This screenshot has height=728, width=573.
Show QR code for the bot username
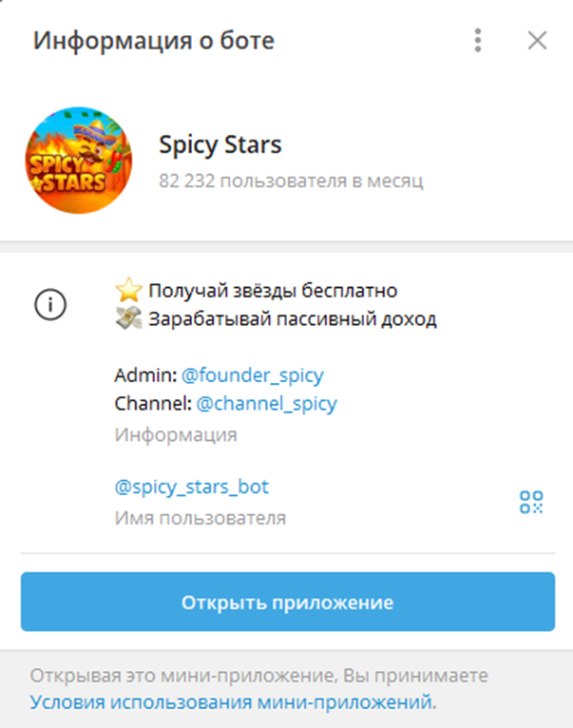[x=531, y=502]
